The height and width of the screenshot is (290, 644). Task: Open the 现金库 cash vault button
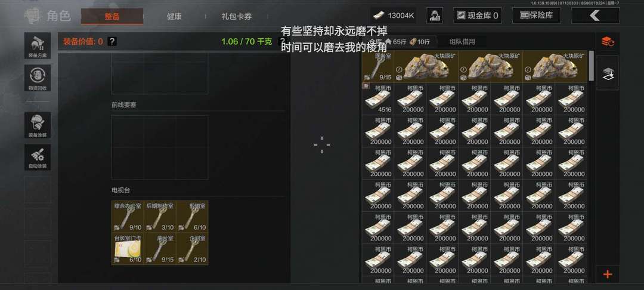477,16
